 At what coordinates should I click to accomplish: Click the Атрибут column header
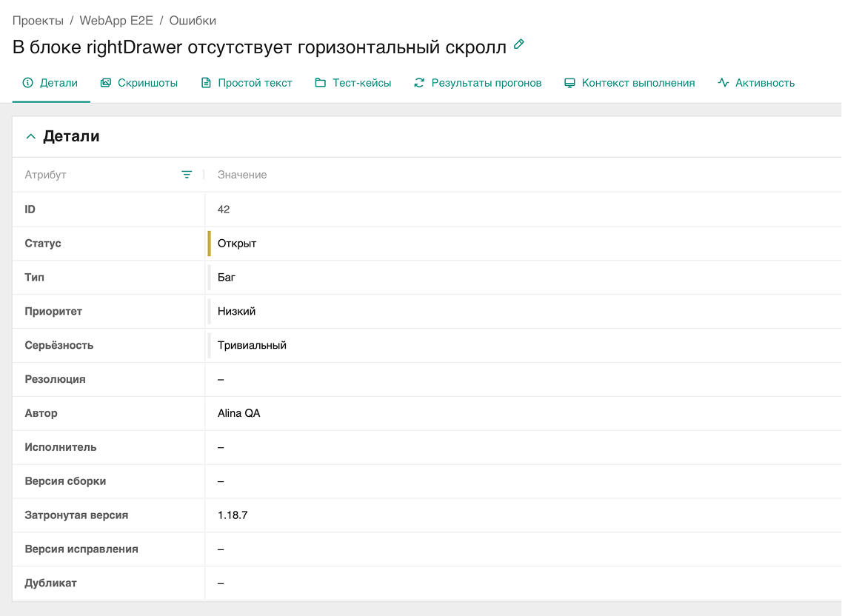[x=46, y=175]
